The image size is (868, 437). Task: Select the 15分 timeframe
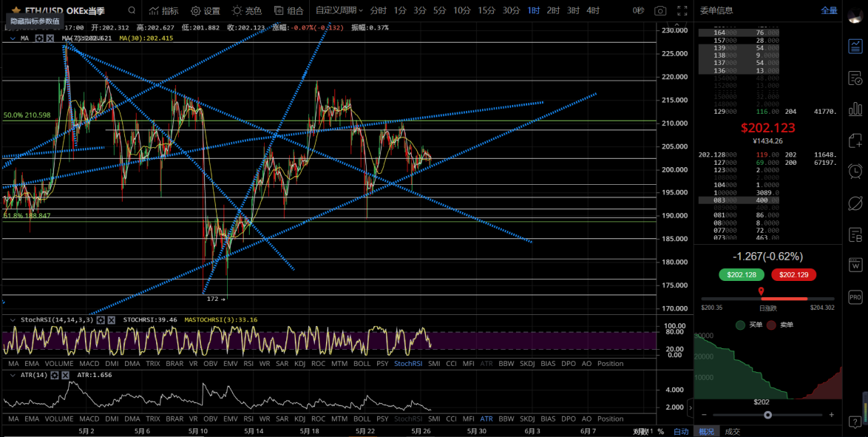(x=486, y=11)
